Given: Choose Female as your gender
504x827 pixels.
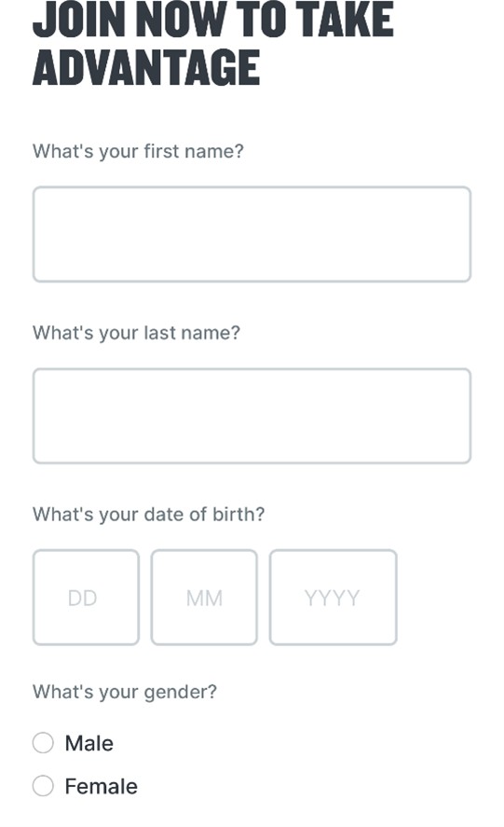Looking at the screenshot, I should [x=43, y=786].
